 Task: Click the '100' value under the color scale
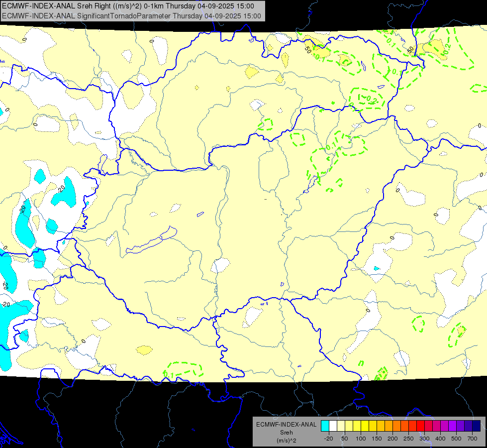pos(361,439)
